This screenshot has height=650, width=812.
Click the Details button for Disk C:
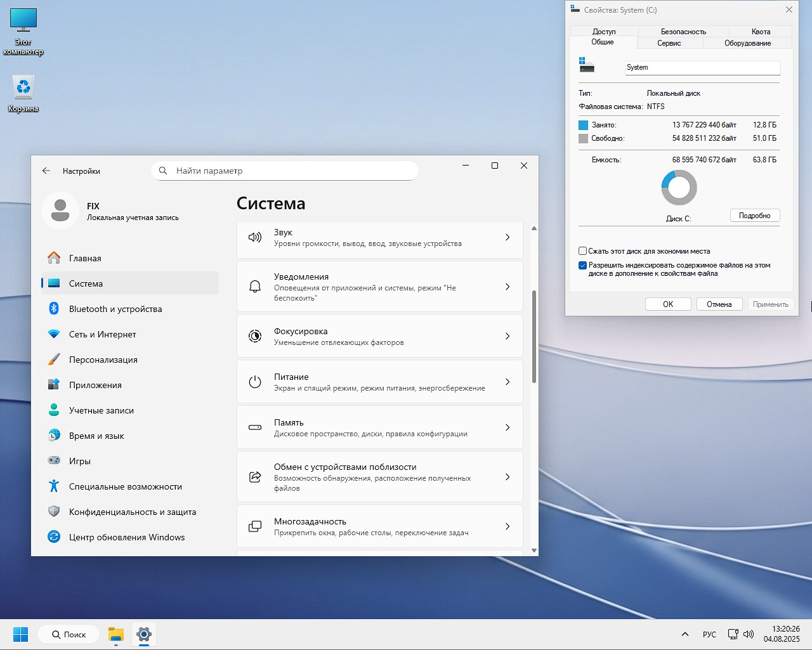pos(754,216)
